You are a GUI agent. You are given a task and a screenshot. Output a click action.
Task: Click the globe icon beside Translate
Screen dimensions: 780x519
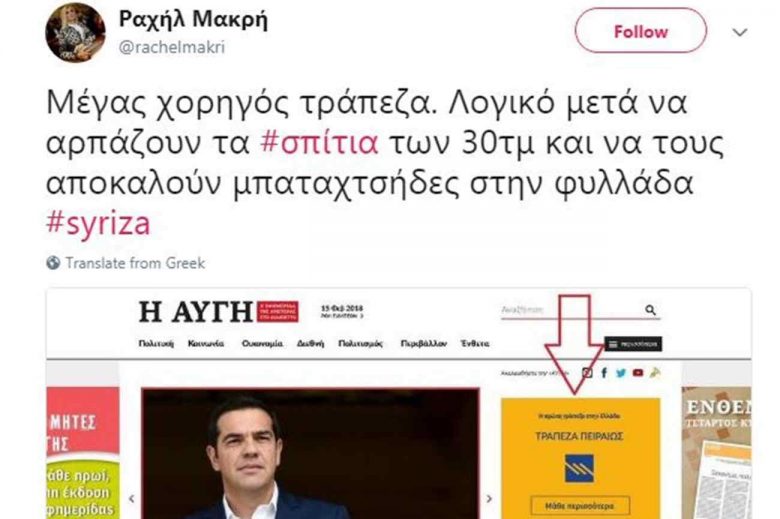(53, 263)
